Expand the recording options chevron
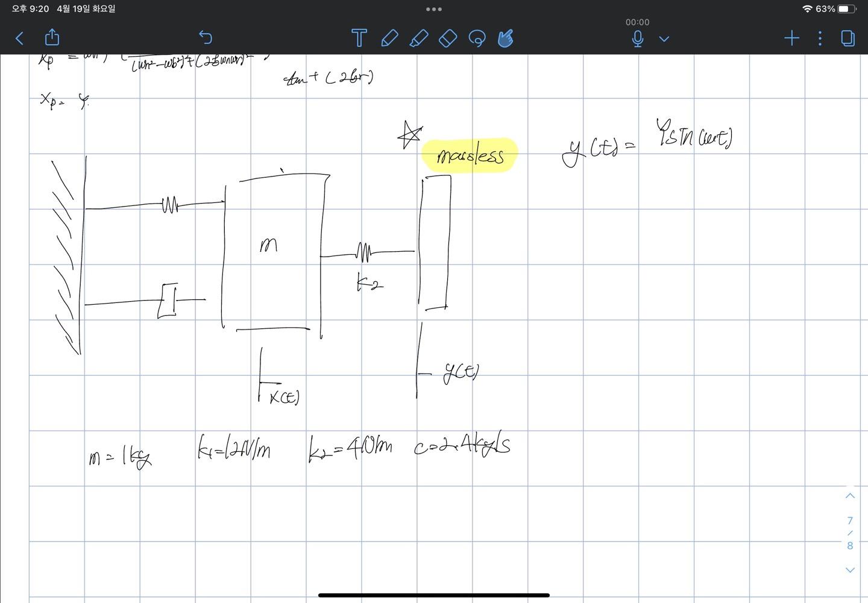Viewport: 868px width, 603px height. (664, 39)
